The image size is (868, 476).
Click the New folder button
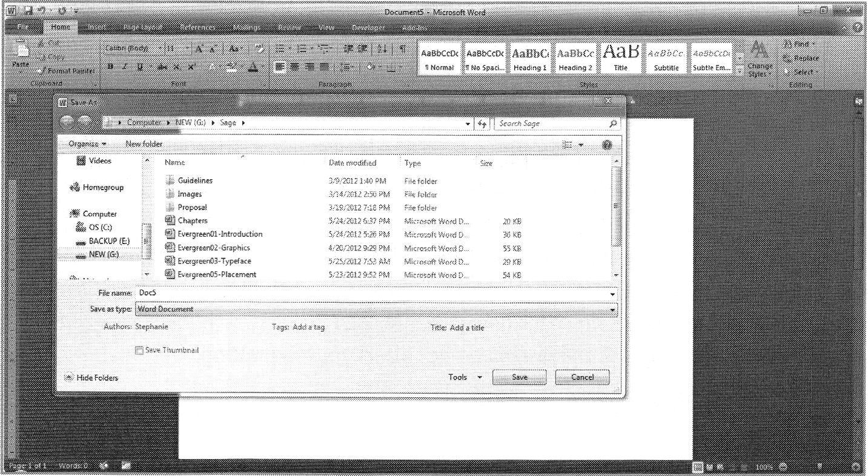click(144, 144)
